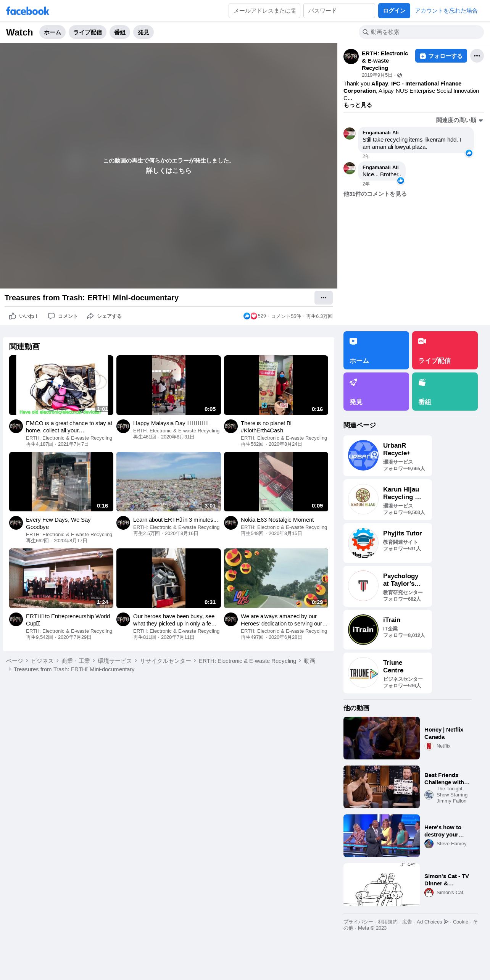
Task: Click the コメント button under video
Action: (x=63, y=316)
